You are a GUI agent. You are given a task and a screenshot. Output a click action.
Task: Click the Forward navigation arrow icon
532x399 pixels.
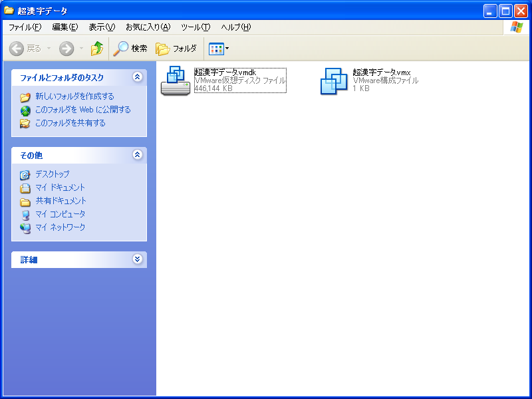coord(66,49)
